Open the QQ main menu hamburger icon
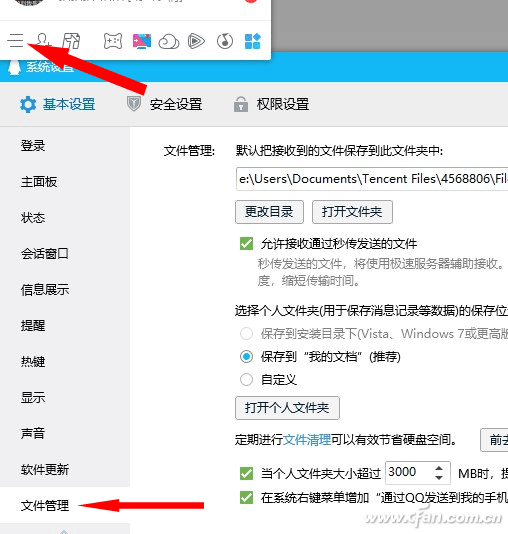The height and width of the screenshot is (534, 508). click(x=15, y=41)
